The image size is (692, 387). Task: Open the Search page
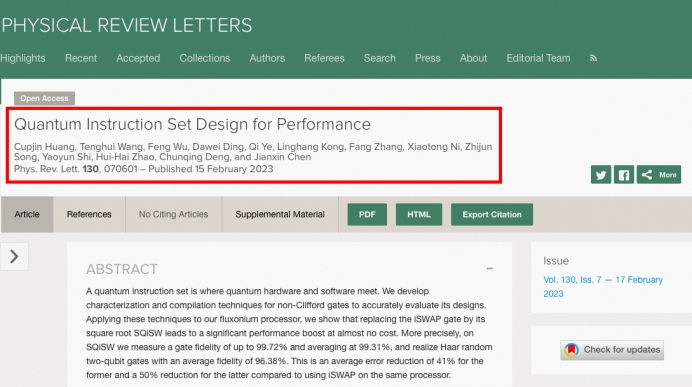(x=380, y=58)
